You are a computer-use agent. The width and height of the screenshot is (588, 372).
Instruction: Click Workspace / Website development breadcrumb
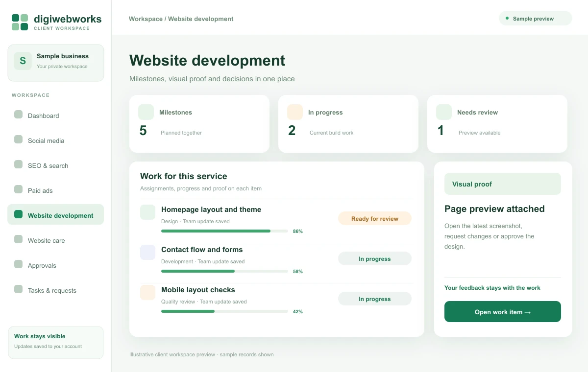(x=181, y=19)
